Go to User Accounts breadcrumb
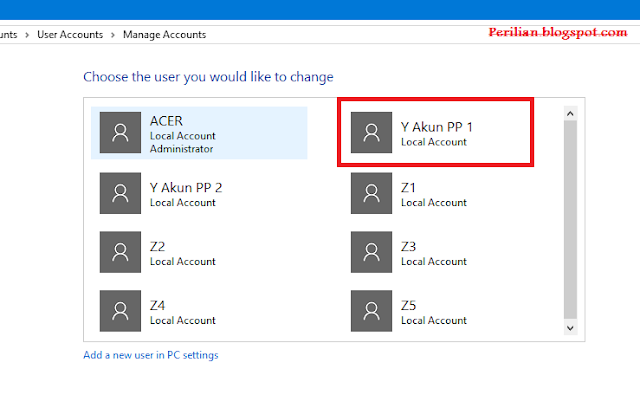 coord(70,35)
